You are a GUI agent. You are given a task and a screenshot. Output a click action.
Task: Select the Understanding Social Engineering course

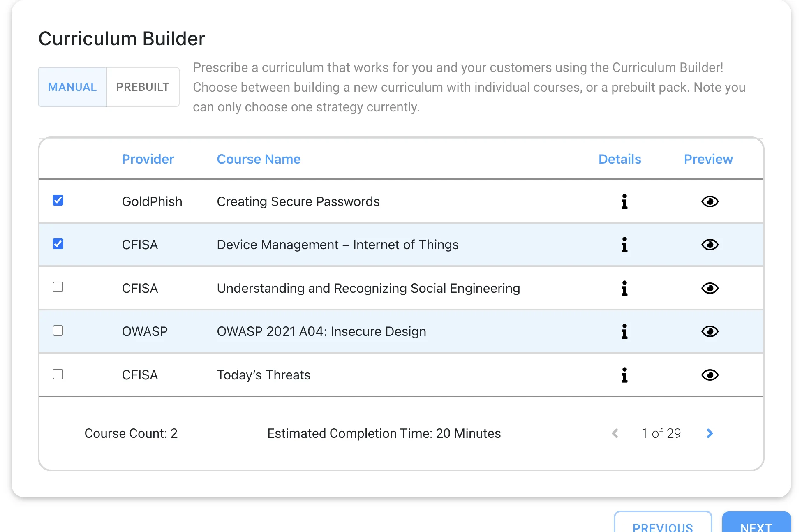58,287
